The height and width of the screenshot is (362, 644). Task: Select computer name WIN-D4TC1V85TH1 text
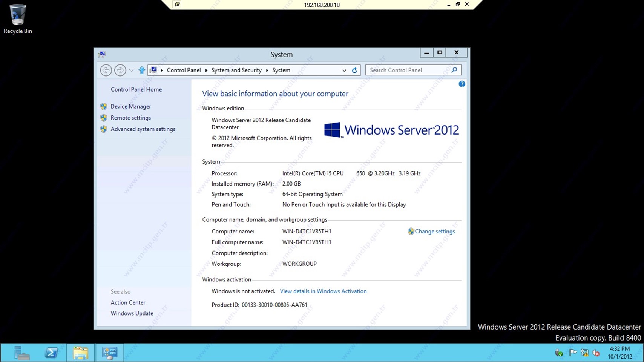pyautogui.click(x=307, y=231)
